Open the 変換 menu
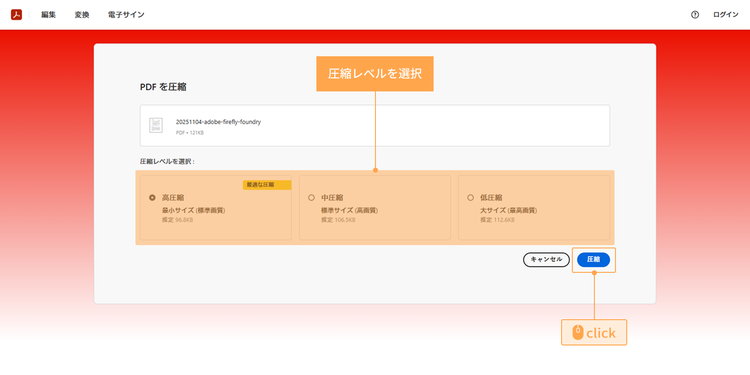 (82, 15)
